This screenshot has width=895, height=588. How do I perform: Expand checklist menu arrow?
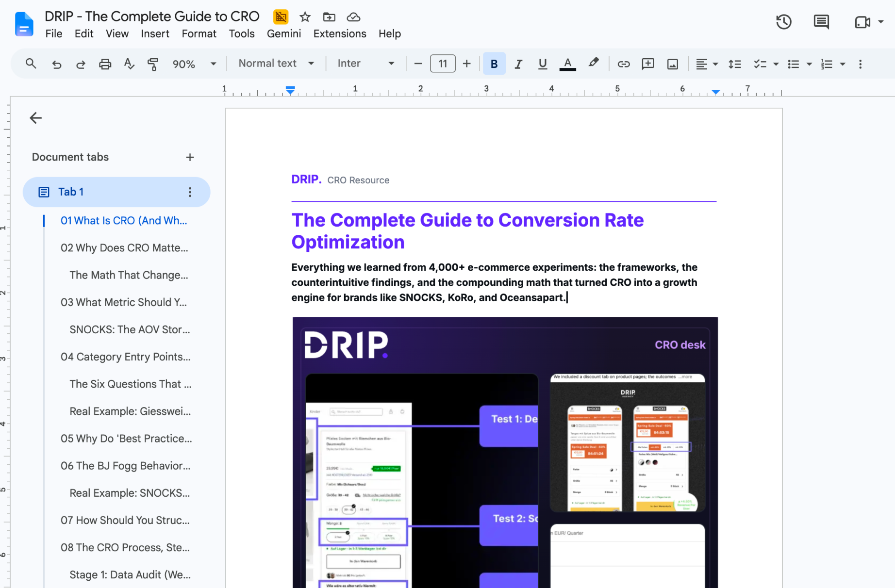776,64
